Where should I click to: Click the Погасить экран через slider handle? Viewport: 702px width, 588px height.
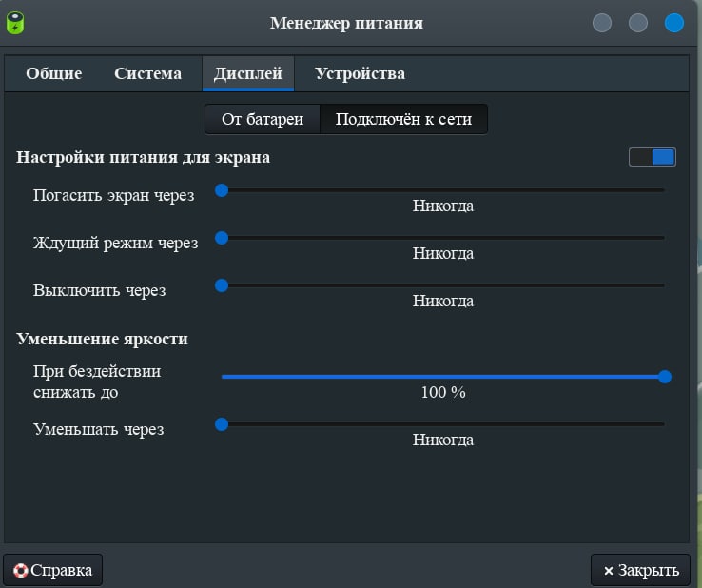(x=222, y=190)
